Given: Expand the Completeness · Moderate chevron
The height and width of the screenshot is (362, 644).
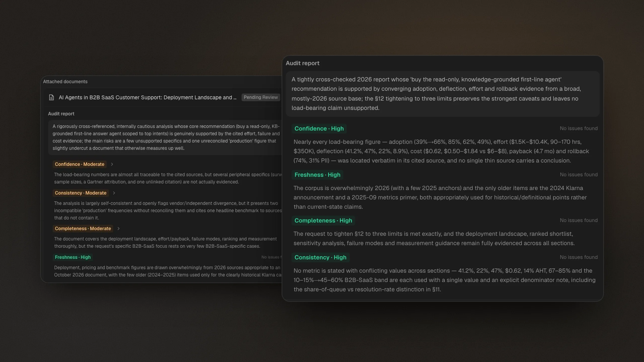Looking at the screenshot, I should pyautogui.click(x=118, y=229).
